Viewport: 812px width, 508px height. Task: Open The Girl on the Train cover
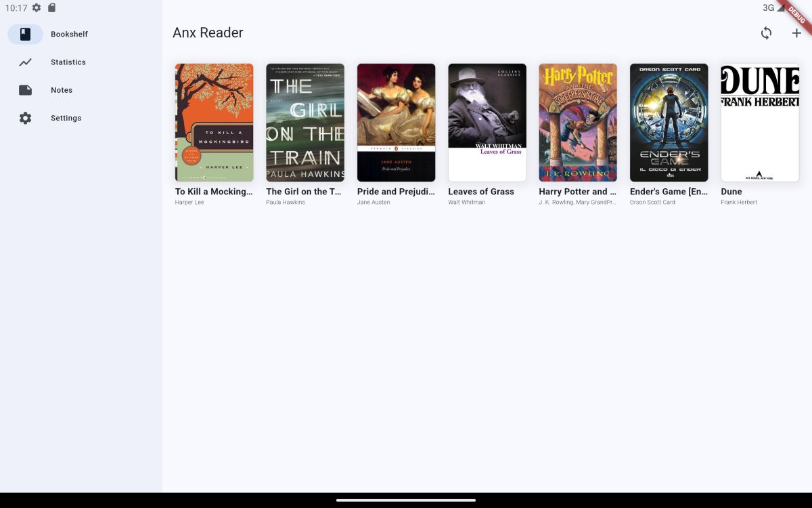tap(305, 123)
